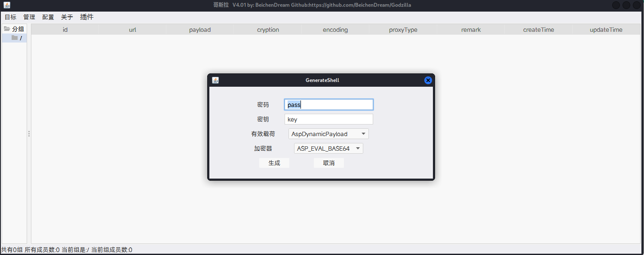Click the Java icon in main title bar

coord(7,5)
